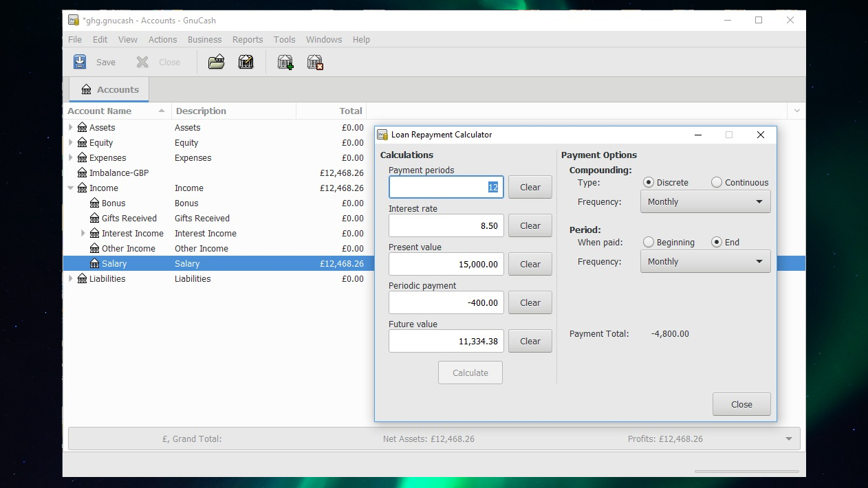Clear the Future value field

point(530,341)
